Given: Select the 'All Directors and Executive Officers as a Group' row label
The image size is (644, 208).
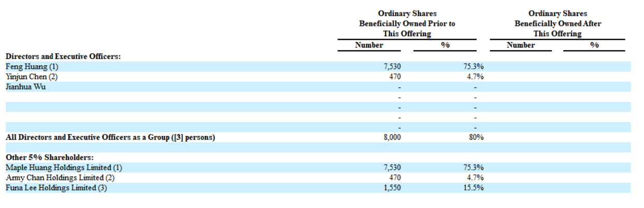Looking at the screenshot, I should pyautogui.click(x=110, y=138).
